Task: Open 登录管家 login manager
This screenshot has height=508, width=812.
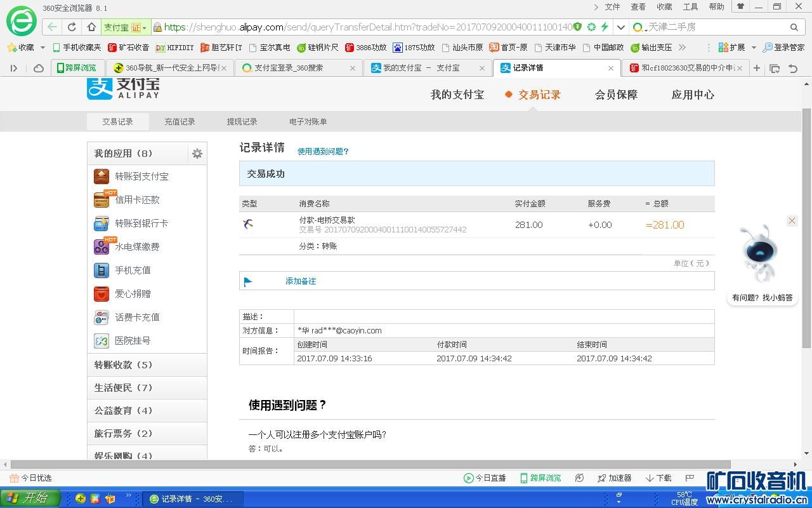Action: pyautogui.click(x=784, y=48)
